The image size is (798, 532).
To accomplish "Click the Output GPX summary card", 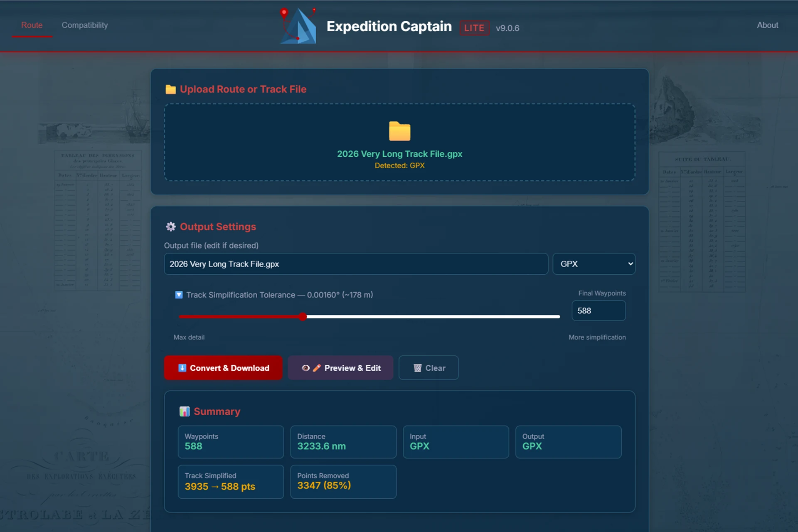I will click(569, 442).
